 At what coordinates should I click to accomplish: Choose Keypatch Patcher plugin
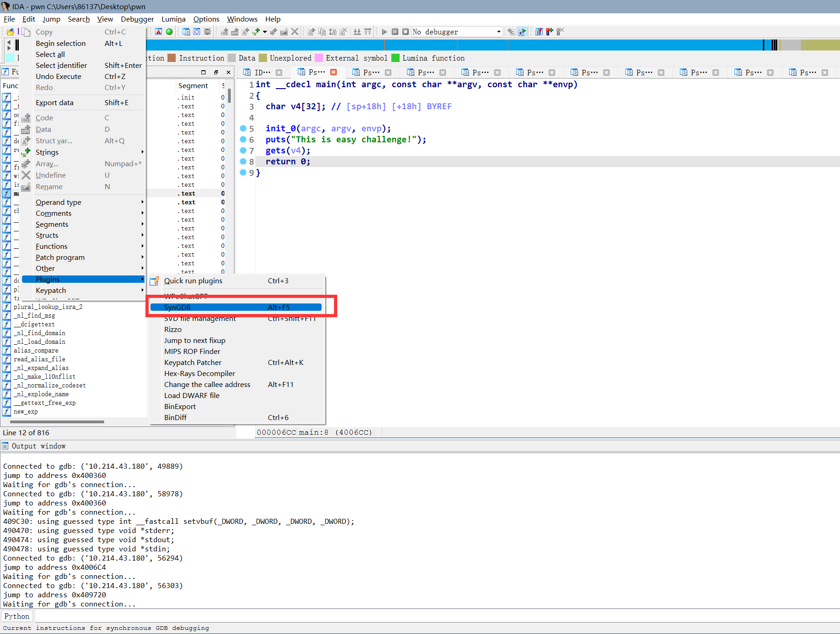pos(236,363)
